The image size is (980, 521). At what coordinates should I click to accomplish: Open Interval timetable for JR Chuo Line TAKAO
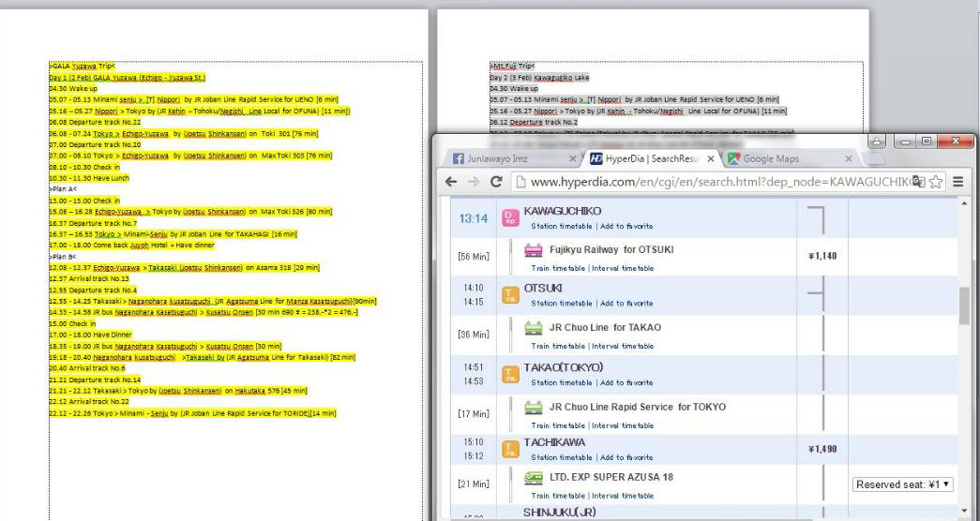pos(623,346)
